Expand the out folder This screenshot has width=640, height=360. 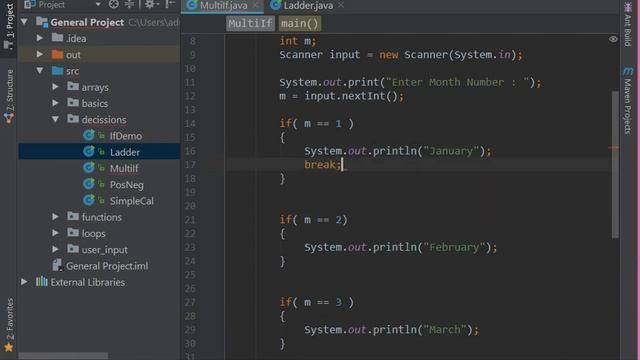point(40,54)
